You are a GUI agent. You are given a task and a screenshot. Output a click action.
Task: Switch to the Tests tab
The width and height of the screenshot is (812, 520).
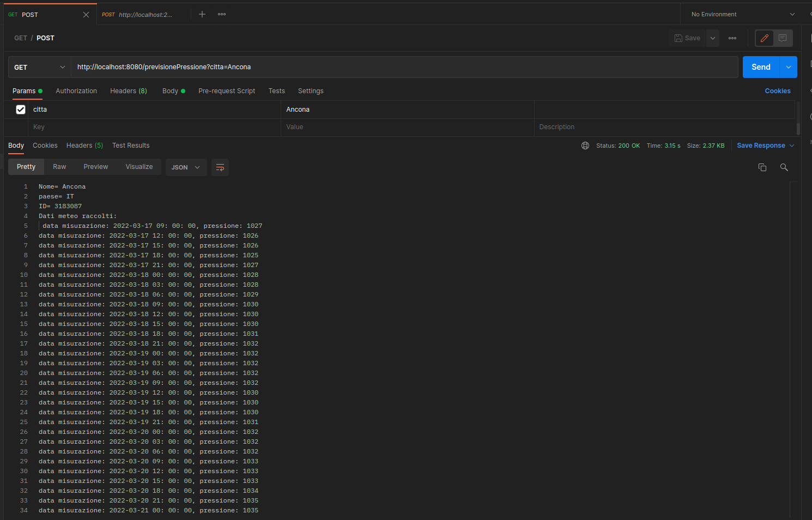tap(277, 91)
